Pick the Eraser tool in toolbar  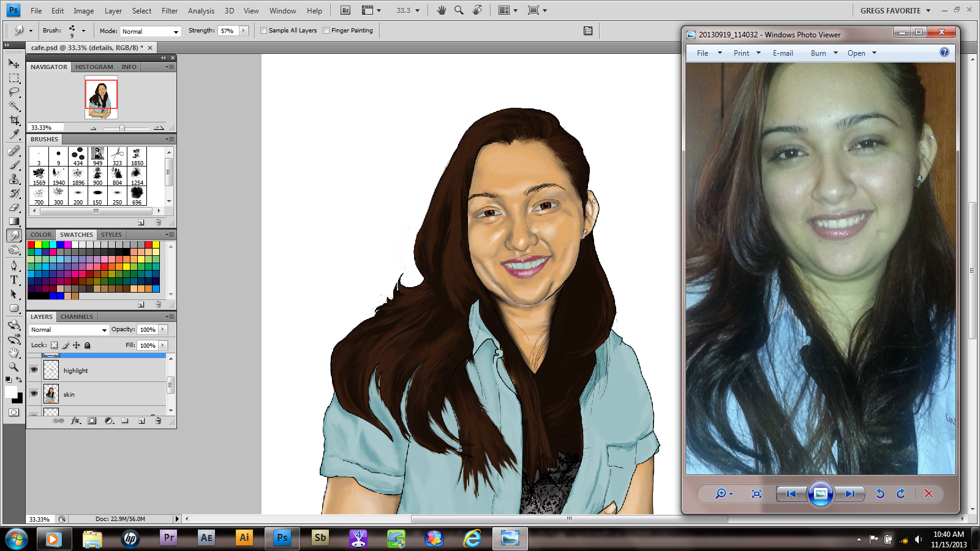14,208
